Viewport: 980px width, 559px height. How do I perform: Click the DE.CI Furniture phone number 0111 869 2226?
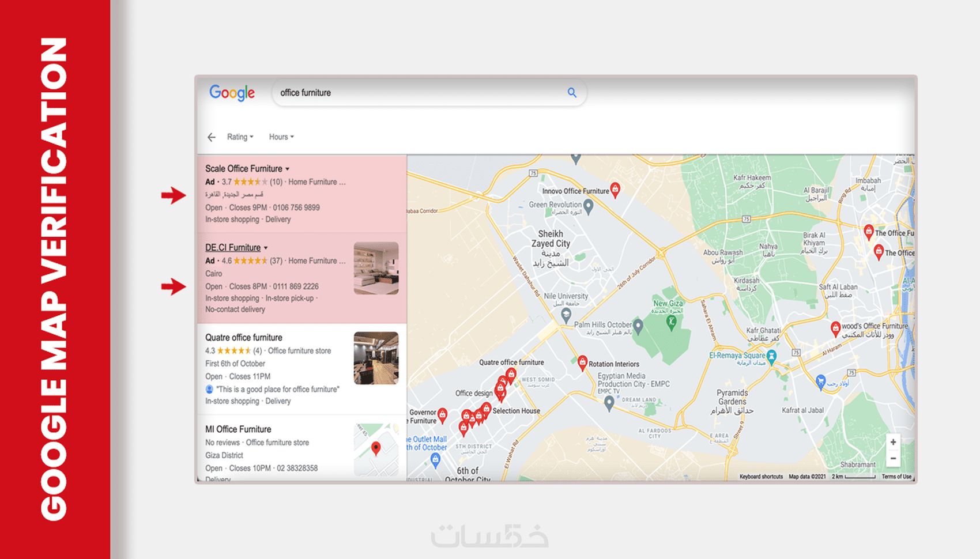point(296,286)
